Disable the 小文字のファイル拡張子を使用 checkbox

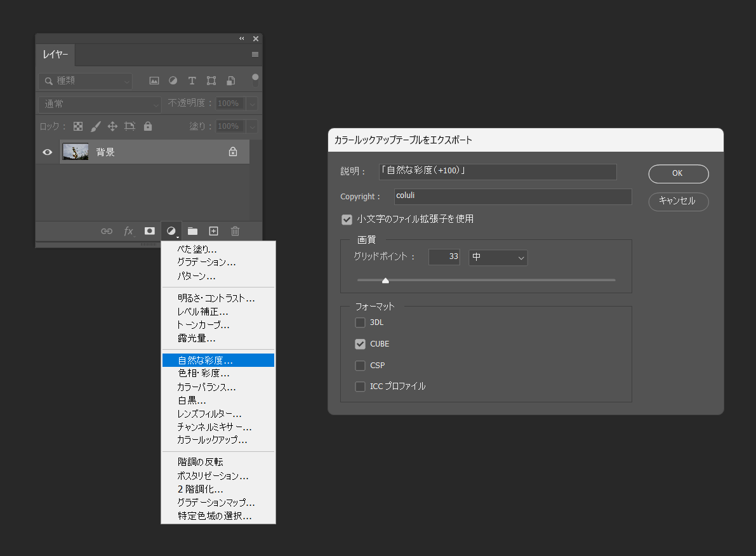347,219
